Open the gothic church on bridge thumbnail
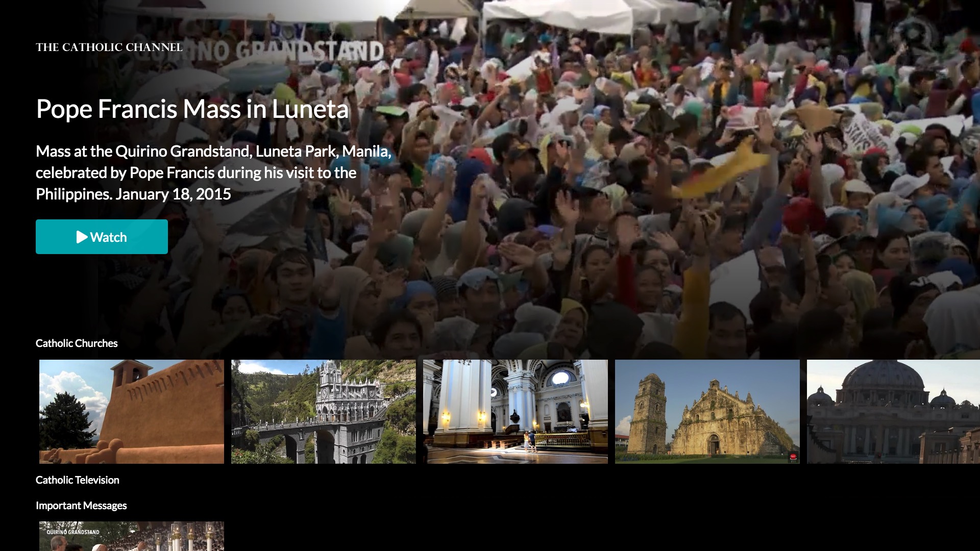 [323, 412]
